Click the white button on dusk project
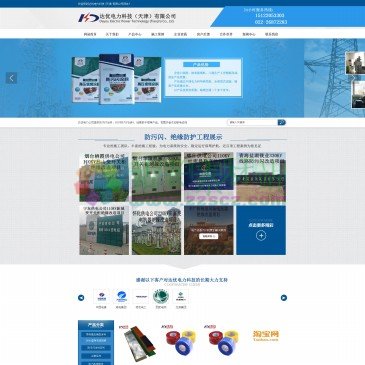Viewport: 365px width, 365px height. [x=209, y=236]
